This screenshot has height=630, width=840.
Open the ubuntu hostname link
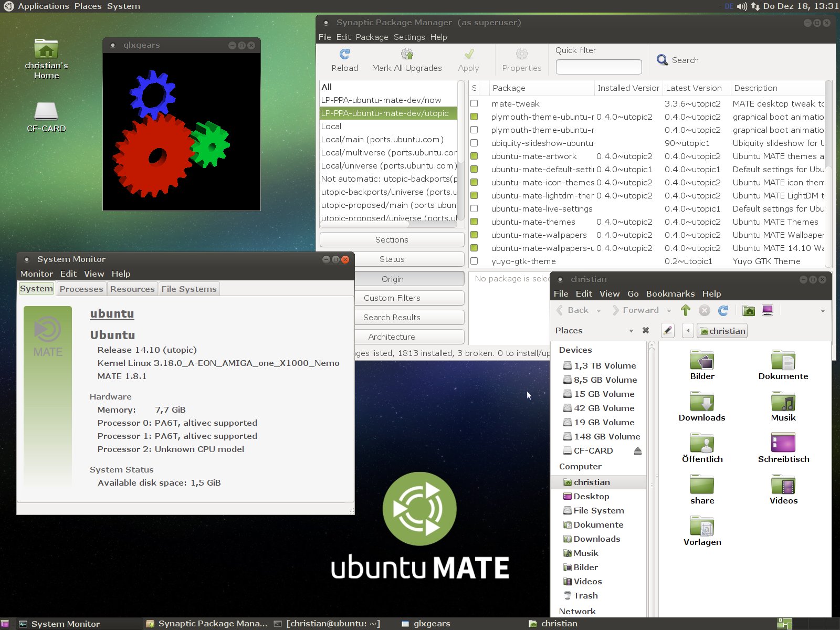point(112,314)
